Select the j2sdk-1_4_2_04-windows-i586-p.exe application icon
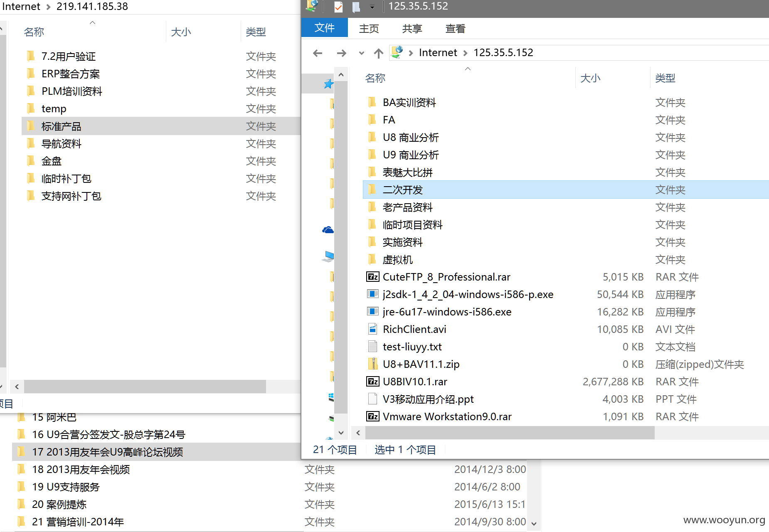 372,294
